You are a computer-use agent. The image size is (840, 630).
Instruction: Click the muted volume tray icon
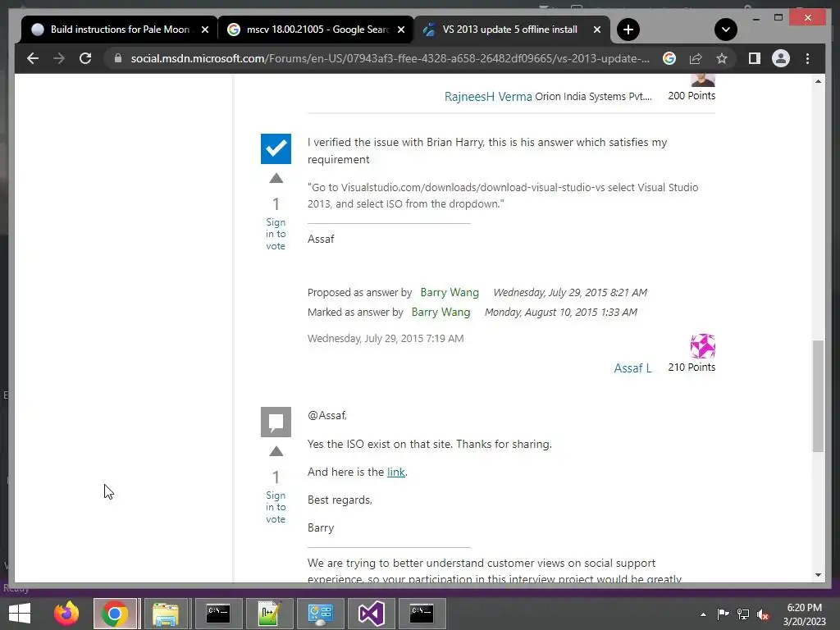763,614
